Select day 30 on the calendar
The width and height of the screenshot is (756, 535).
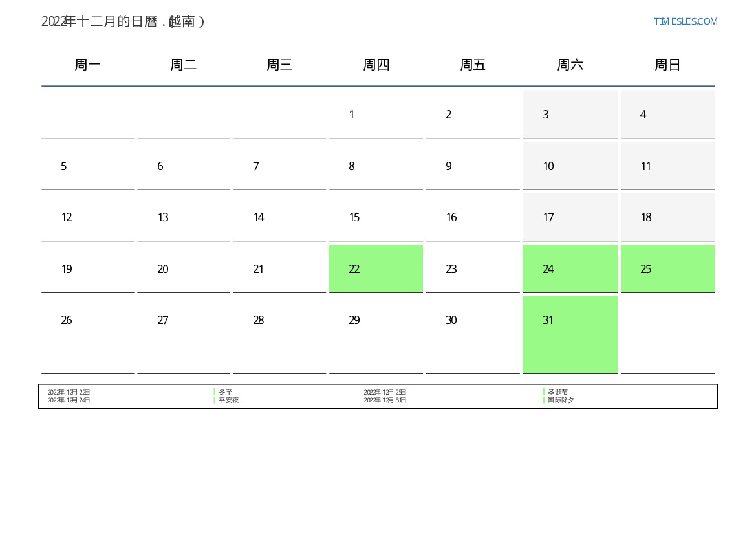473,335
